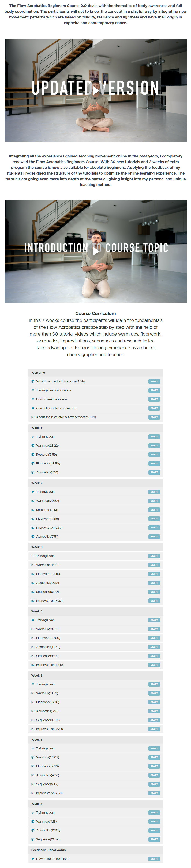Click video icon next to Sequence(6:00)
This screenshot has height=868, width=191.
[33, 592]
